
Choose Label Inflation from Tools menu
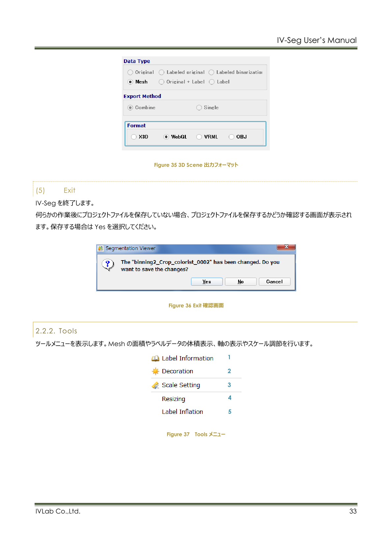tap(182, 412)
